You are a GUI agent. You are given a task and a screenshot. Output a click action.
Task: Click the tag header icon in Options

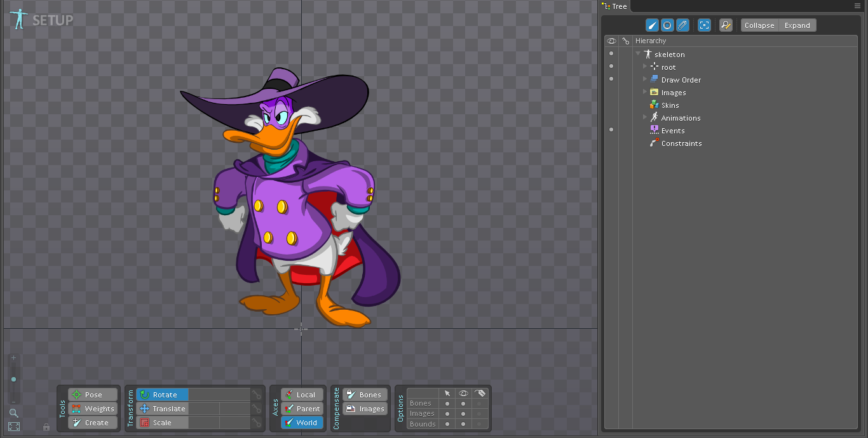(480, 394)
